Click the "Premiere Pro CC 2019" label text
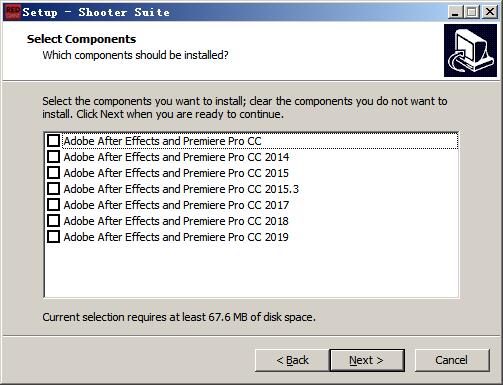The width and height of the screenshot is (503, 385). click(236, 237)
